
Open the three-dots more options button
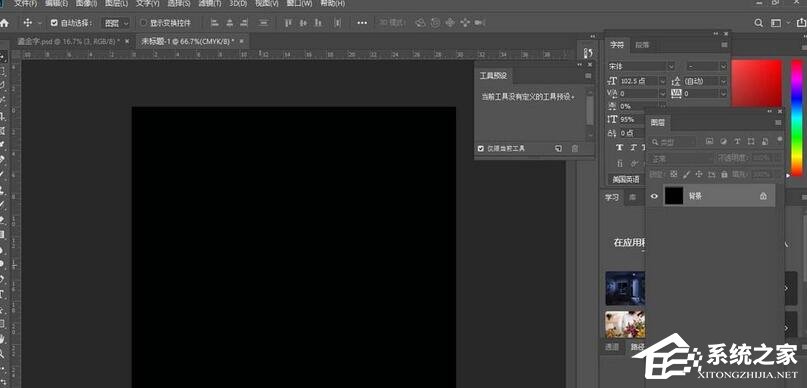click(362, 23)
